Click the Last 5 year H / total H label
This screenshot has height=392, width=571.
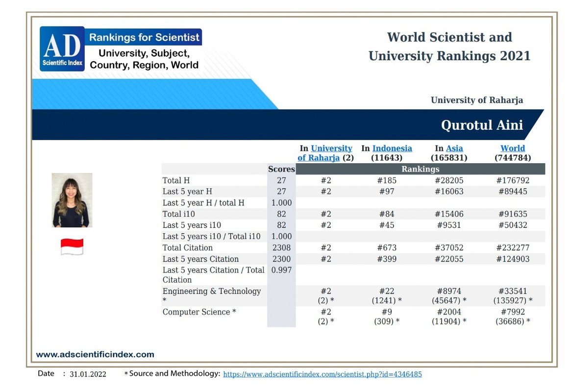click(x=203, y=203)
